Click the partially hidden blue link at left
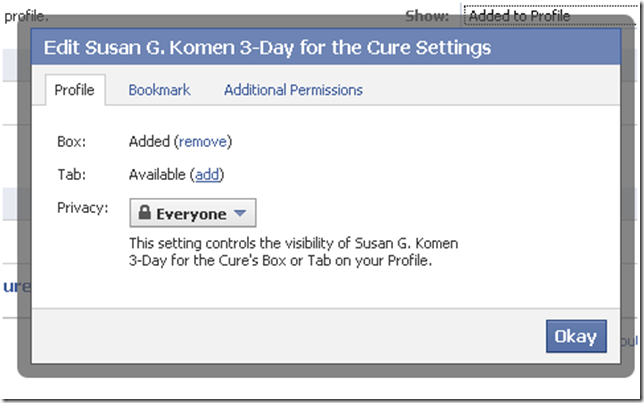Screen dimensions: 644x403 coord(10,286)
